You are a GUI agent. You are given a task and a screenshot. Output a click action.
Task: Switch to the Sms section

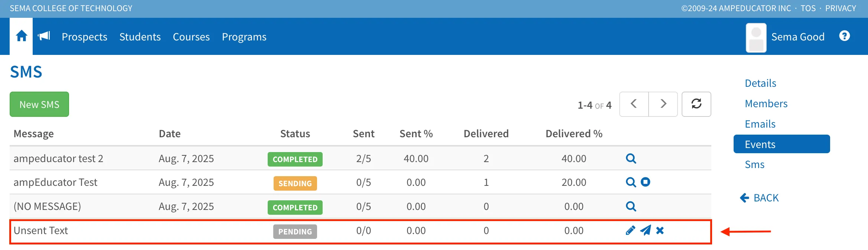pos(754,164)
